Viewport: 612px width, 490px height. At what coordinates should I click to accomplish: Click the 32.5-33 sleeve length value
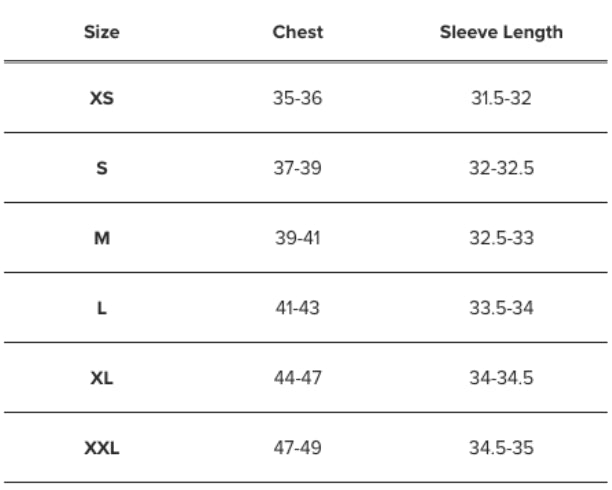[501, 238]
